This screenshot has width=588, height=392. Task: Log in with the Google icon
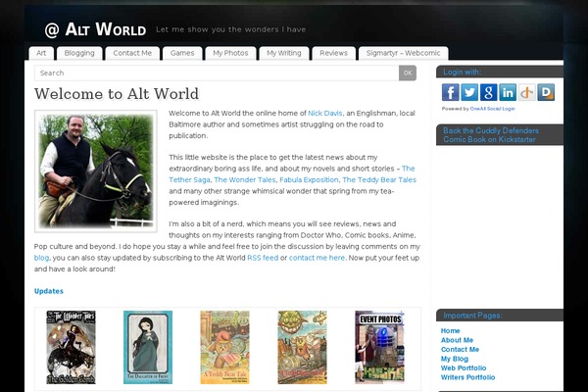click(x=489, y=92)
